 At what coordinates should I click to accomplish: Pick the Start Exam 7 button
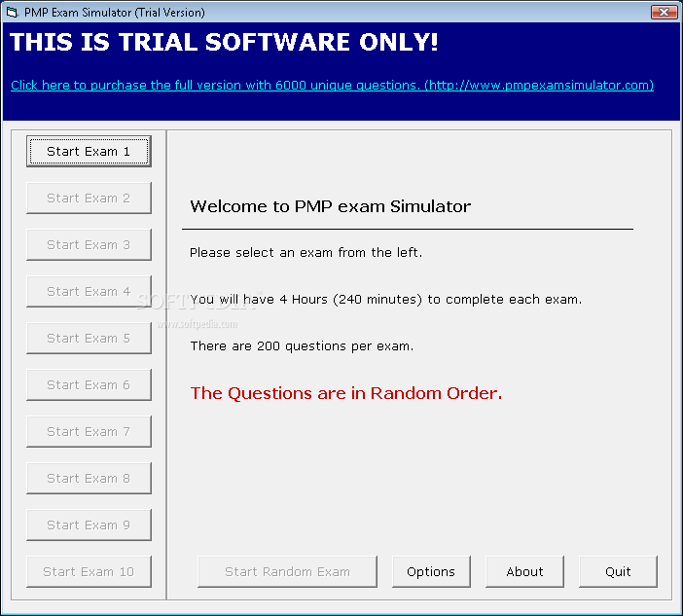tap(89, 431)
